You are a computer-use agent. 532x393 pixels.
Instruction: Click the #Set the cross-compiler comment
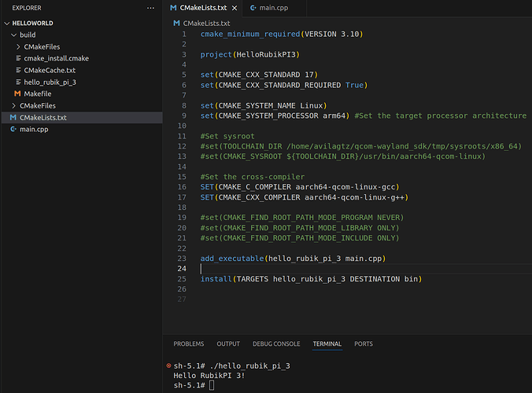click(253, 177)
